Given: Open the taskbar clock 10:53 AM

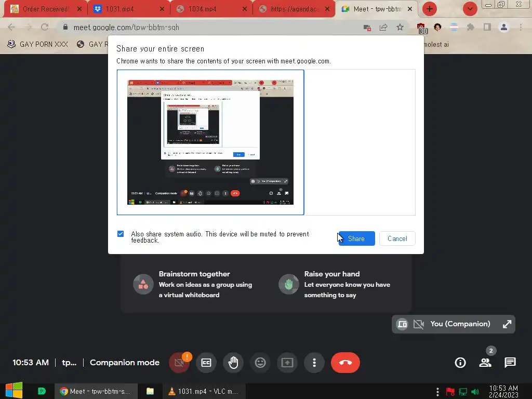Looking at the screenshot, I should coord(503,391).
